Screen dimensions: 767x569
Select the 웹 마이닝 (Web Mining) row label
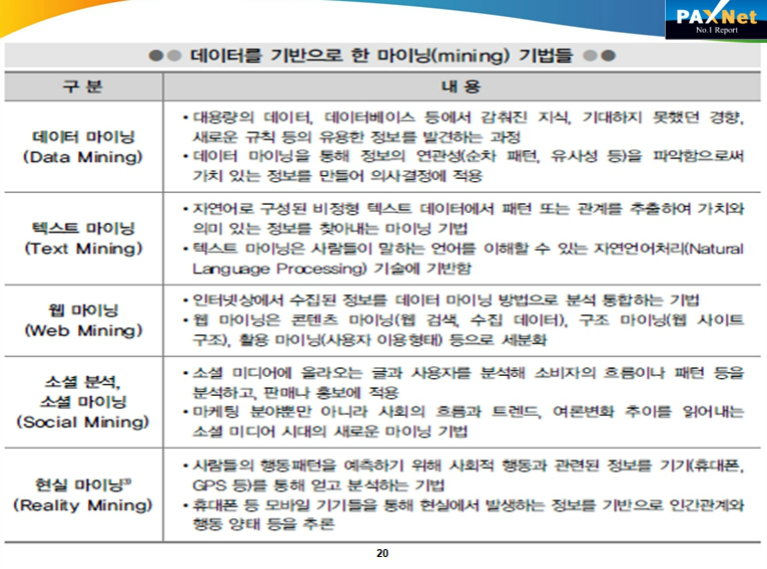pos(83,320)
